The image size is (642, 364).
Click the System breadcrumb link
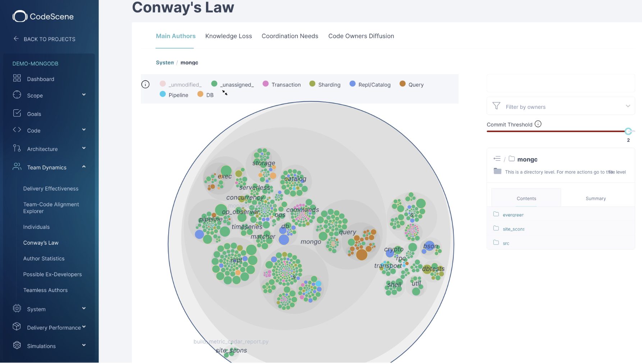[165, 62]
